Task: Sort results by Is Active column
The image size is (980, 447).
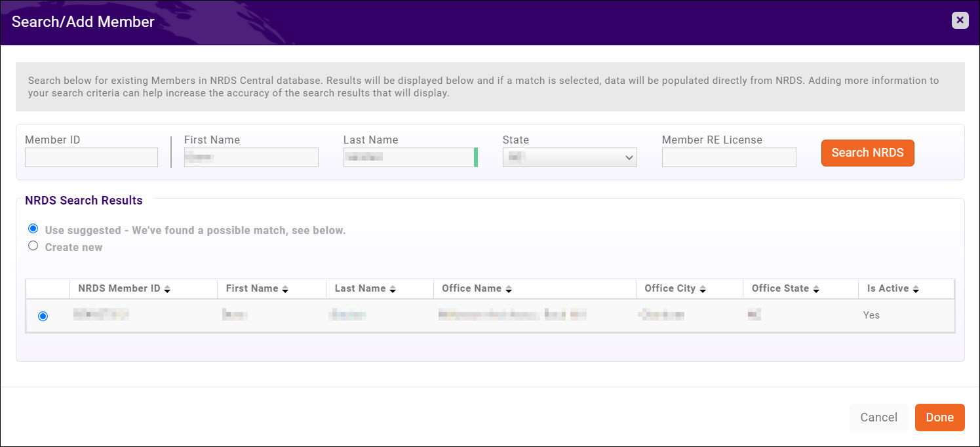Action: 916,288
